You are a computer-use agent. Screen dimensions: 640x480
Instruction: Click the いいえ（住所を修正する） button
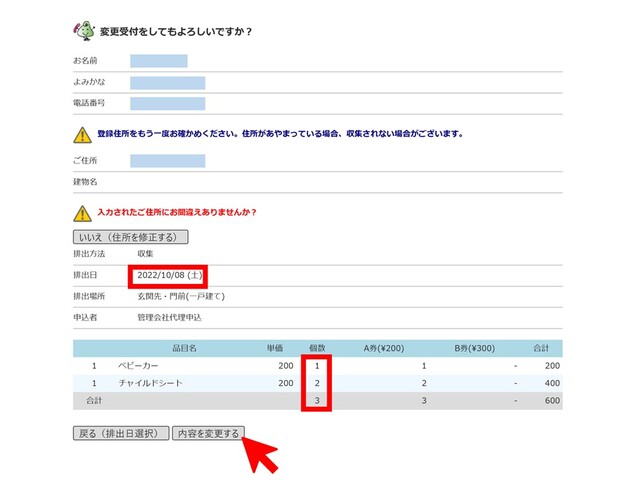click(x=131, y=237)
